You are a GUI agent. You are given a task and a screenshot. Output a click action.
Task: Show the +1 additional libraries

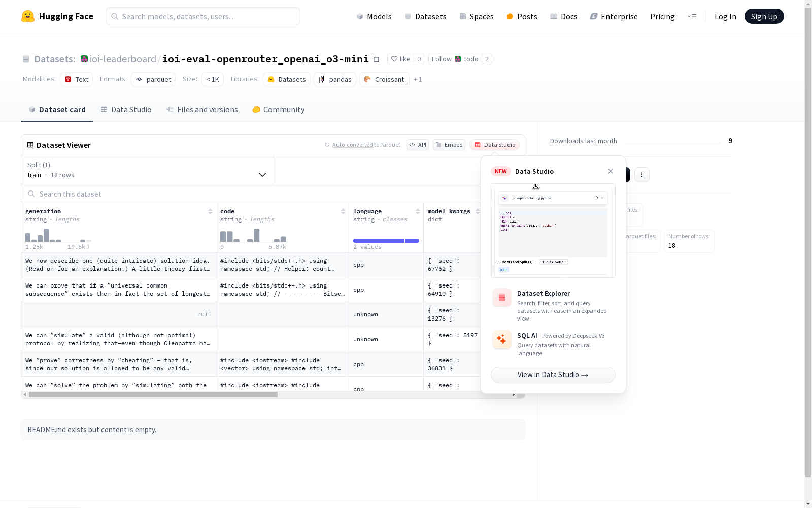coord(418,79)
